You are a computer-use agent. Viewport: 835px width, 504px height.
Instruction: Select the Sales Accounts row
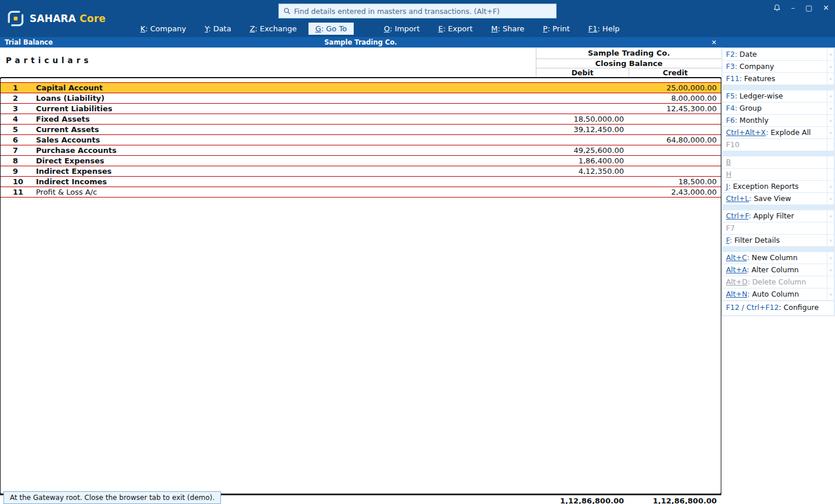click(x=361, y=140)
